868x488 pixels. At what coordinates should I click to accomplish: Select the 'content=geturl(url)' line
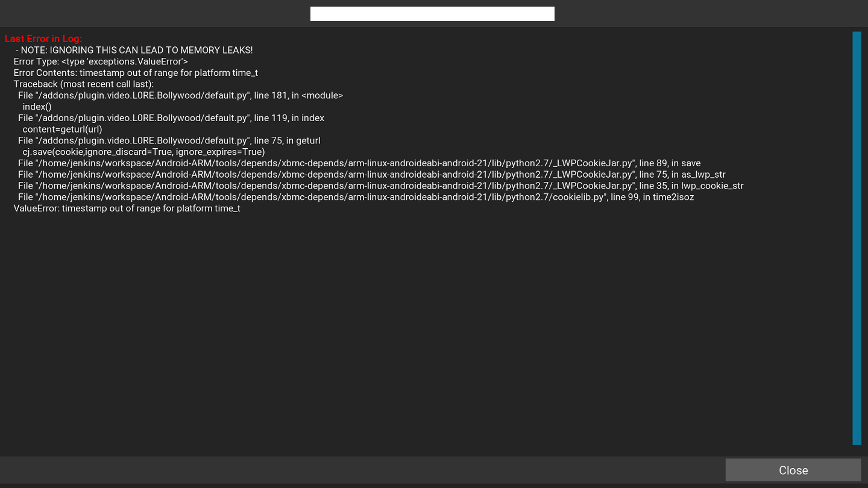pos(63,129)
